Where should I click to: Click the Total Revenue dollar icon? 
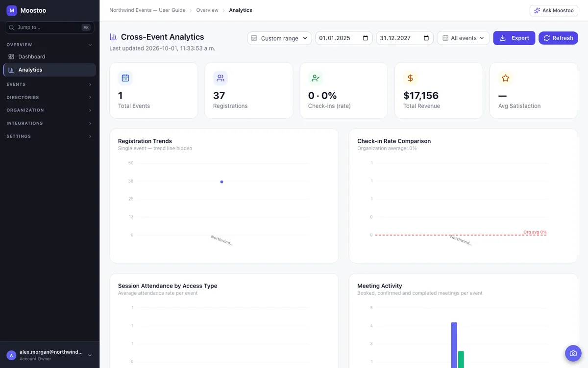coord(411,78)
